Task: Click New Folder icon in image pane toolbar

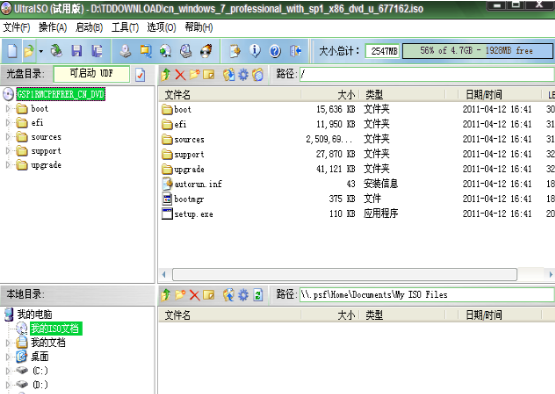Action: tap(194, 74)
